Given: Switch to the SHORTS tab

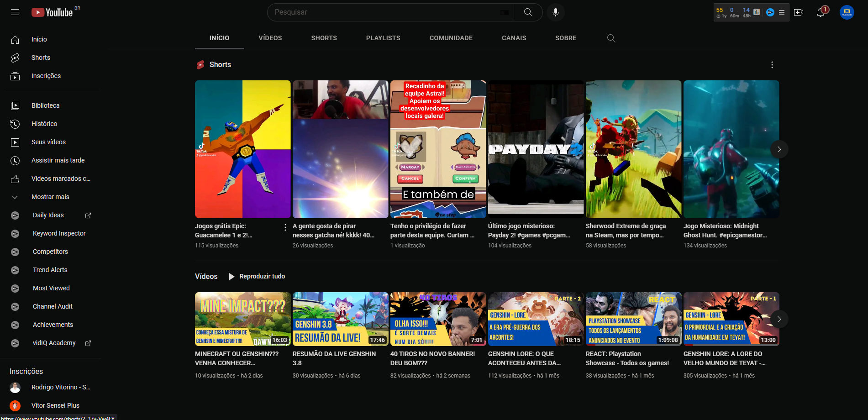Looking at the screenshot, I should tap(324, 38).
